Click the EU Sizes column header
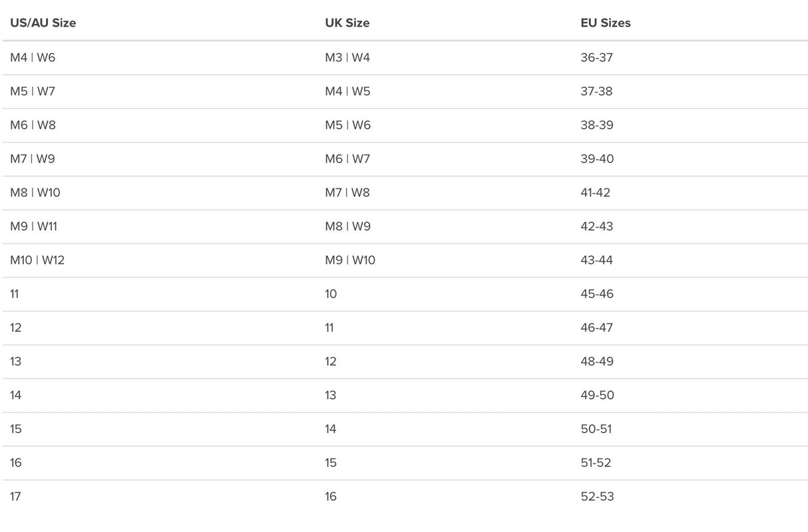Image resolution: width=808 pixels, height=532 pixels. click(605, 23)
